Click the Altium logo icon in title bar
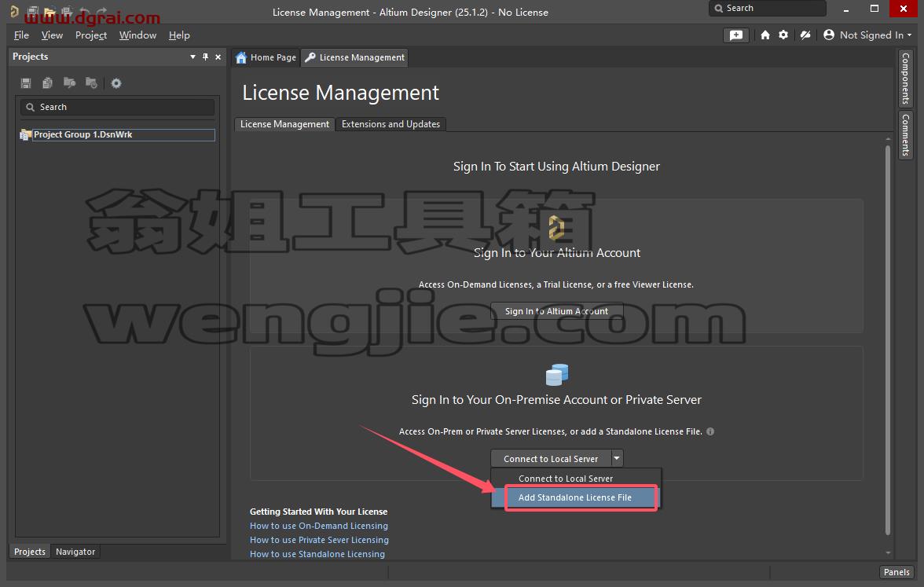This screenshot has height=587, width=924. [14, 11]
